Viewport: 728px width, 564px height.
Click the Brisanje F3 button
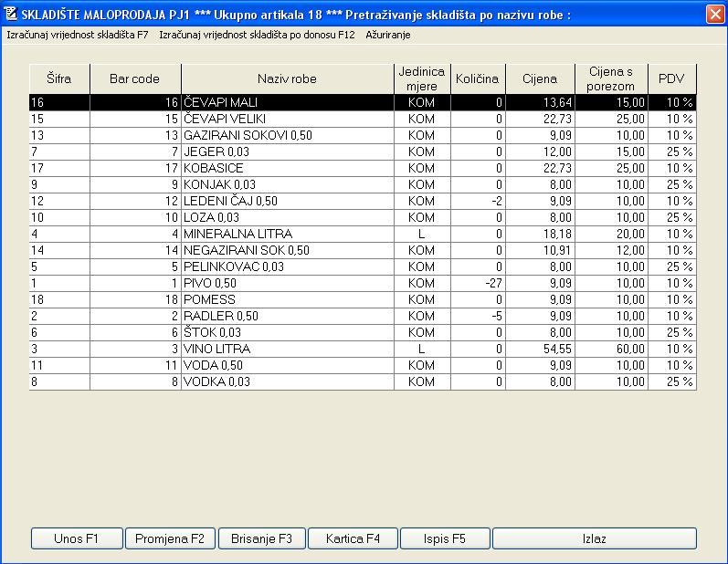262,538
